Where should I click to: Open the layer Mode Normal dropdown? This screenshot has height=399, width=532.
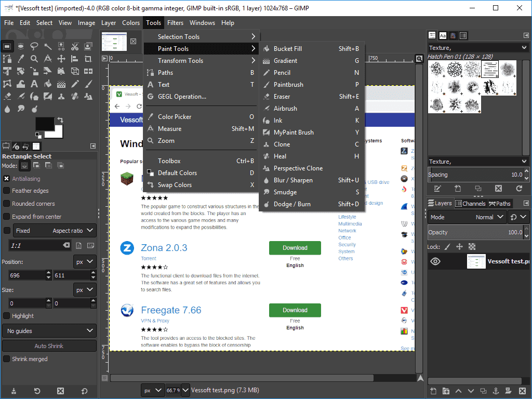(x=467, y=217)
